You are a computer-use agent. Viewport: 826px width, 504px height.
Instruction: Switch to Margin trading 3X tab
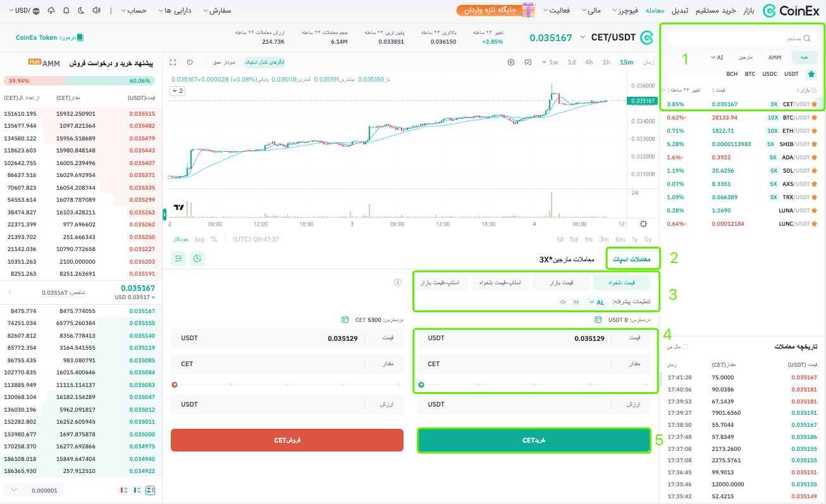567,259
